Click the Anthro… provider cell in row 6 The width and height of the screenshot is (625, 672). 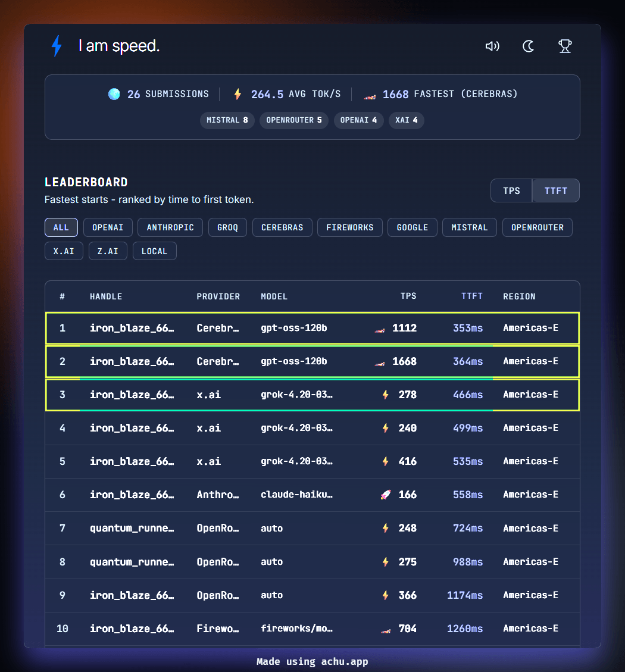(x=218, y=495)
